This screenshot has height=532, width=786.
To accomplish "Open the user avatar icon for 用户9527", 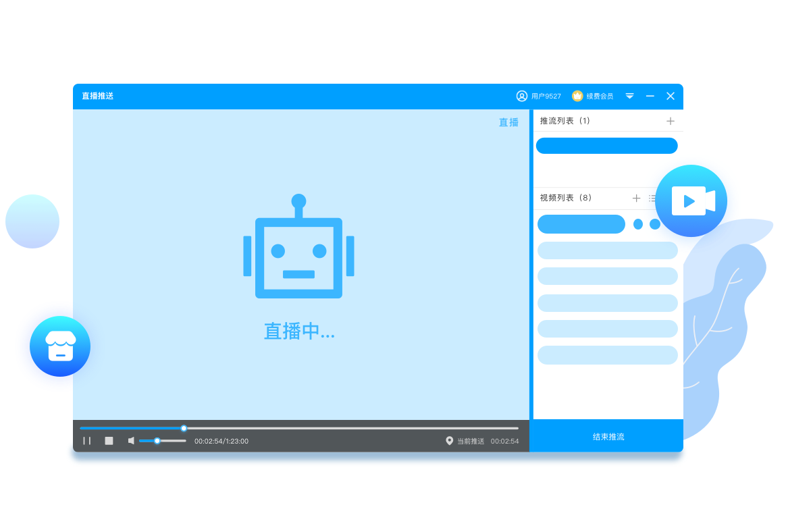I will (x=521, y=96).
